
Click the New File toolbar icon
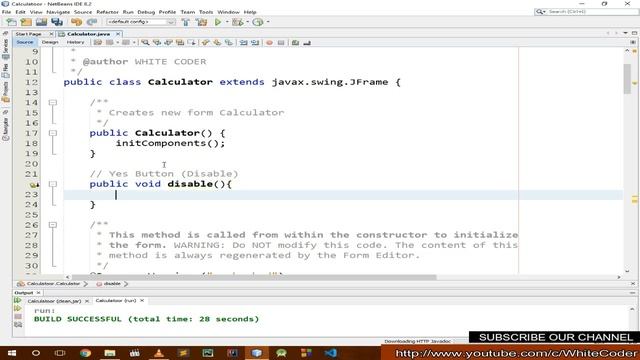coord(11,22)
